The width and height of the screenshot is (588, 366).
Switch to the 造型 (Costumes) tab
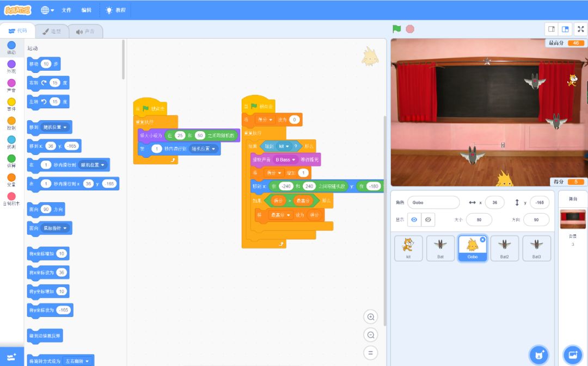click(52, 32)
